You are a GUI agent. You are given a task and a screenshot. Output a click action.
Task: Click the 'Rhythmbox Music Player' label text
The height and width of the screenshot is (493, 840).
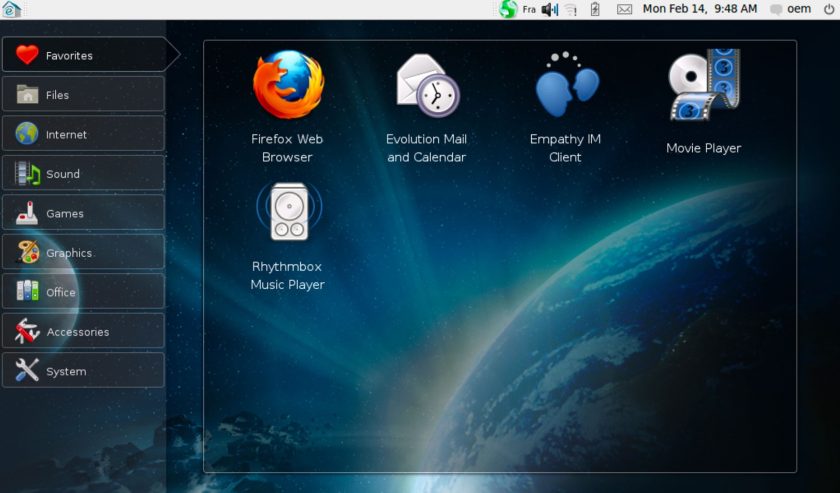(x=288, y=275)
